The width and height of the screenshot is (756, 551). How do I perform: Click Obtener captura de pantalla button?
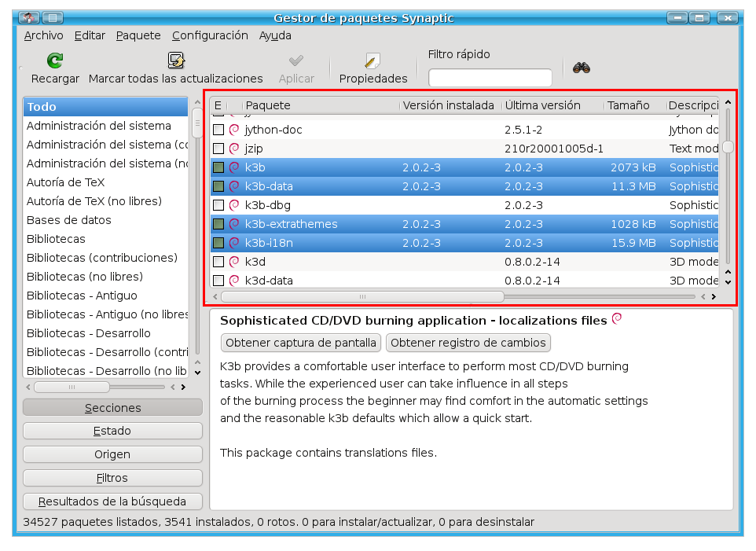[x=301, y=343]
